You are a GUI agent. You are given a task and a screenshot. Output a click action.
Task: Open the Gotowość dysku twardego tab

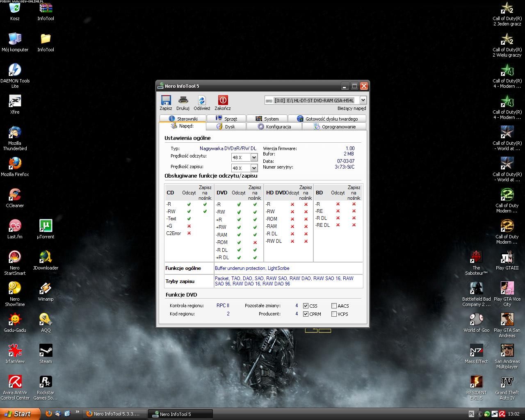(x=327, y=119)
